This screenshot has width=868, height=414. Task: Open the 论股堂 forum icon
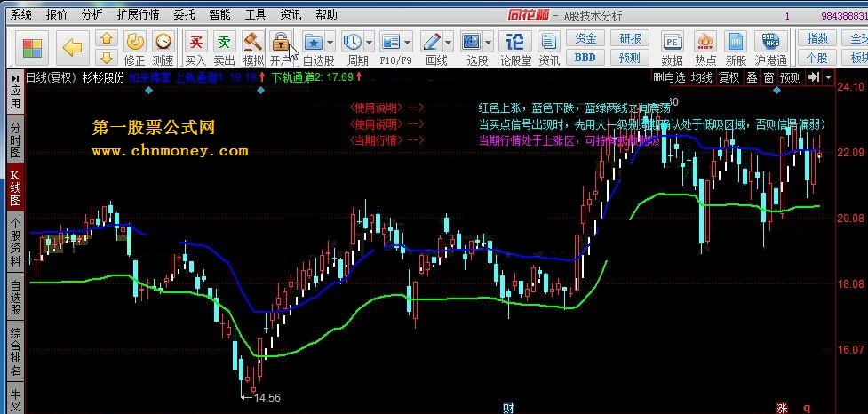click(515, 42)
